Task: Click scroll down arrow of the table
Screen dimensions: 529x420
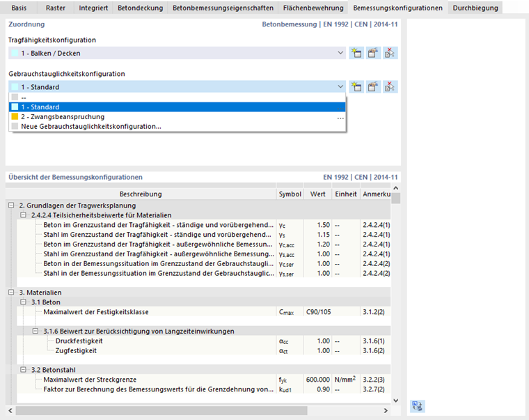Action: tap(396, 400)
